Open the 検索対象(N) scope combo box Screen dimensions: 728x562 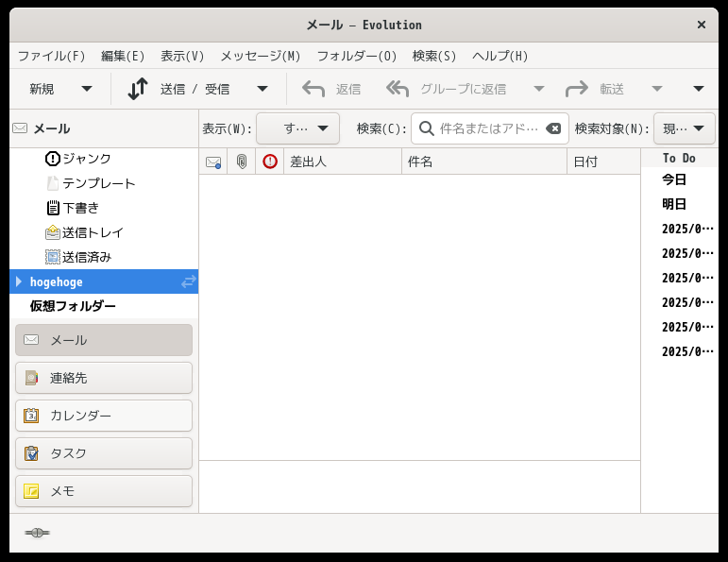pyautogui.click(x=685, y=128)
